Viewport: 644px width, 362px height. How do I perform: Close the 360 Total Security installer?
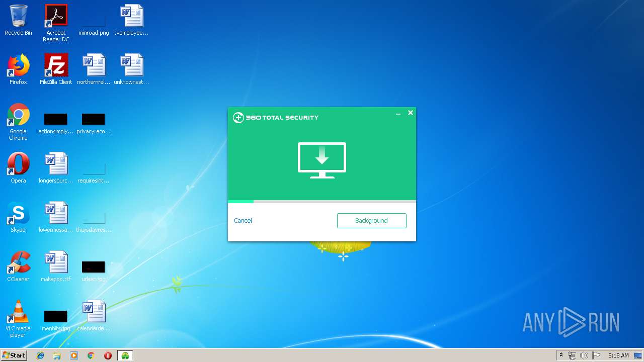pos(411,113)
